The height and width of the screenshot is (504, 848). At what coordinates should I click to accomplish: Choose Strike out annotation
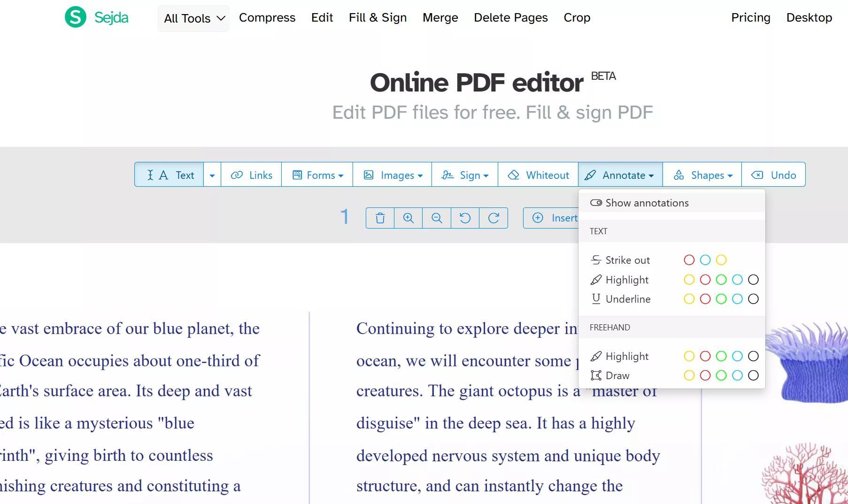[x=620, y=260]
